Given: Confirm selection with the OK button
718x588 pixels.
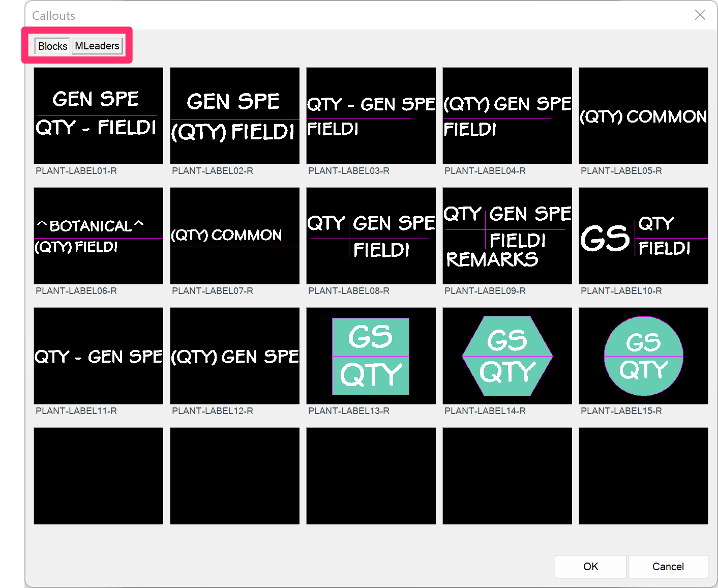Looking at the screenshot, I should (590, 566).
